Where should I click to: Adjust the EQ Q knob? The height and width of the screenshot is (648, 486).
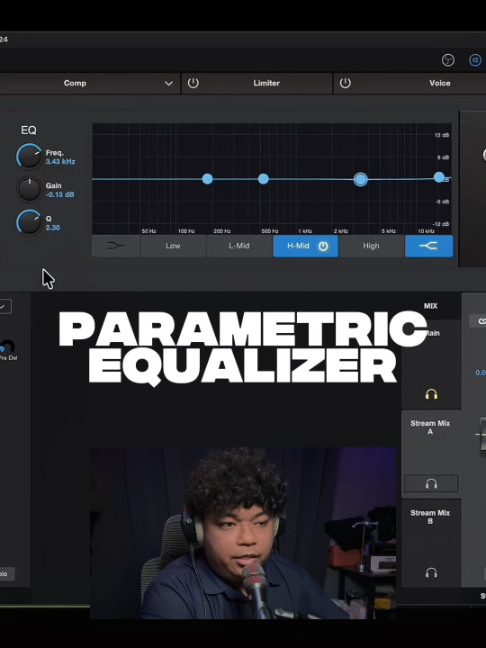tap(29, 222)
